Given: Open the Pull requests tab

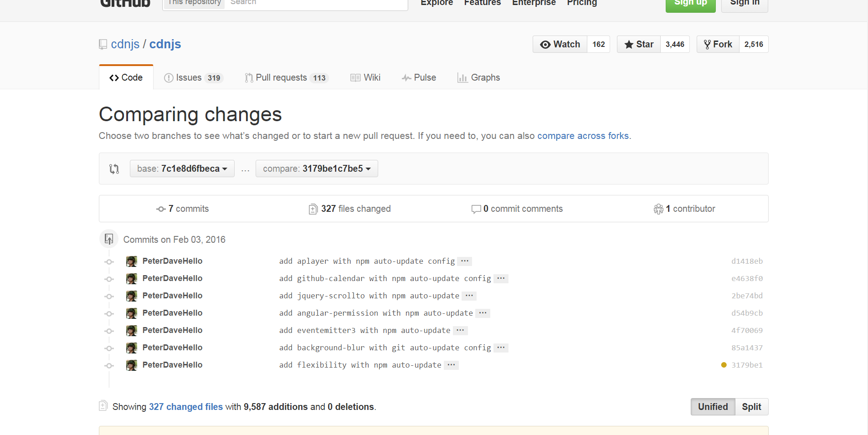Looking at the screenshot, I should pyautogui.click(x=287, y=77).
